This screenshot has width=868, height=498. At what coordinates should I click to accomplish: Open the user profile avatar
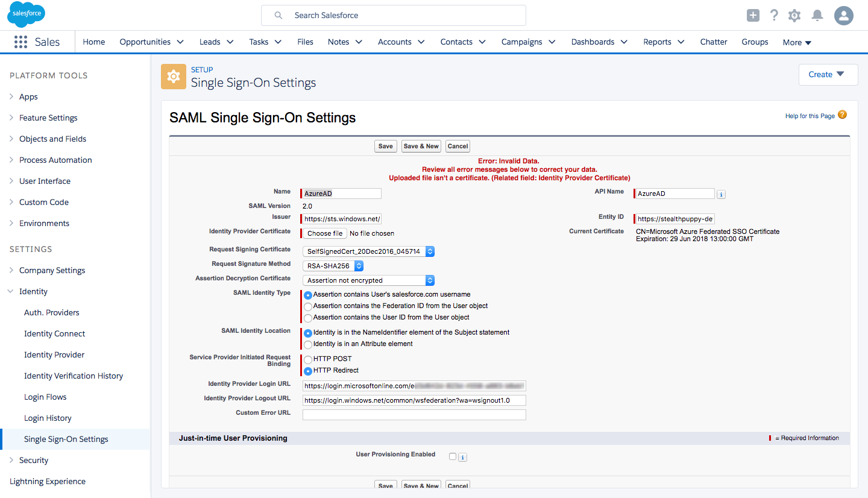point(844,16)
